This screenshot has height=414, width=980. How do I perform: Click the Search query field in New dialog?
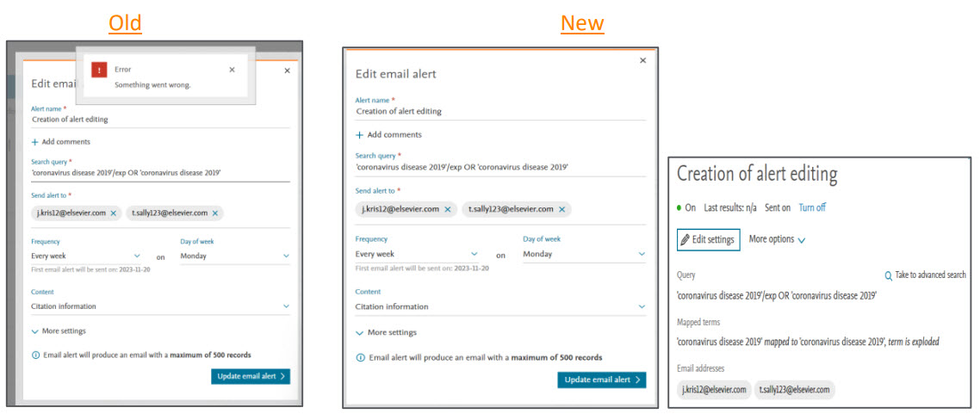(x=499, y=167)
